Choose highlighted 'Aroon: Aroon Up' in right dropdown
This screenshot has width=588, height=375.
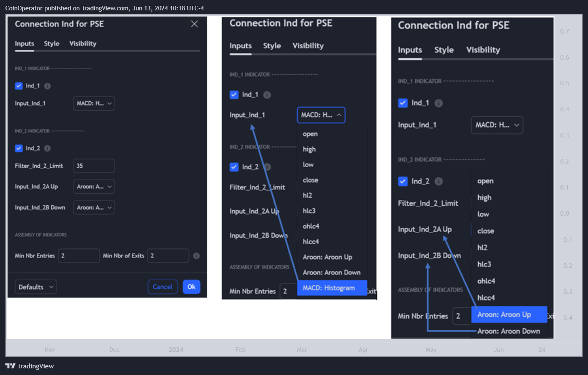(x=509, y=315)
